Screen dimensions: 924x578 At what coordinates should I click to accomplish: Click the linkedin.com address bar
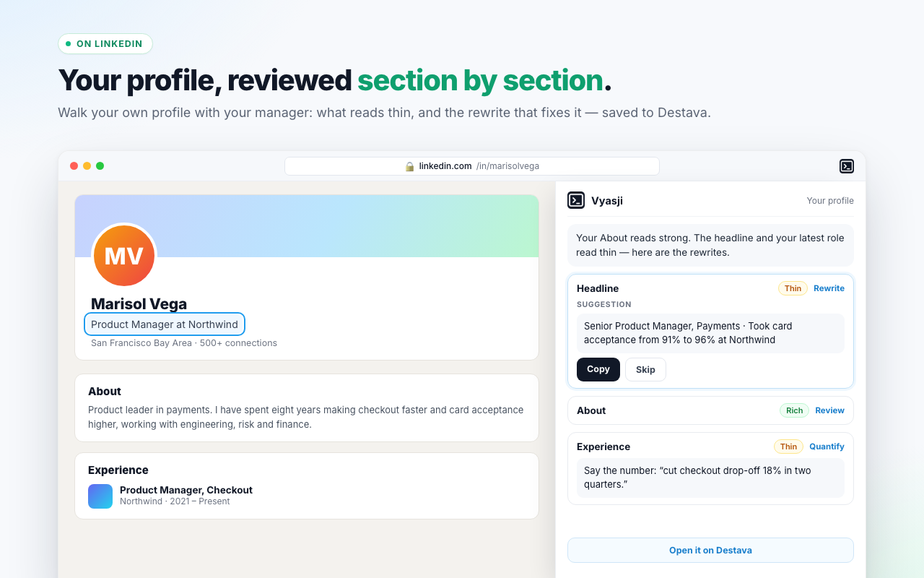click(x=472, y=166)
